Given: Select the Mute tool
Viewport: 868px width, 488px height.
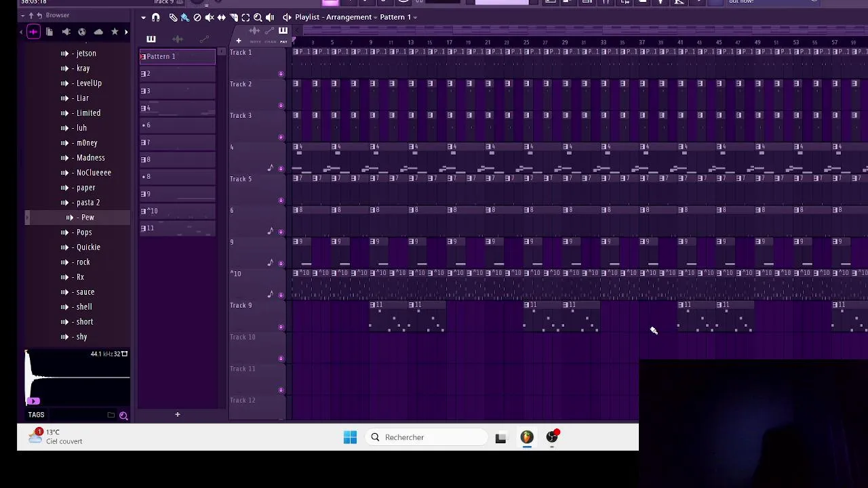Looking at the screenshot, I should pyautogui.click(x=209, y=17).
